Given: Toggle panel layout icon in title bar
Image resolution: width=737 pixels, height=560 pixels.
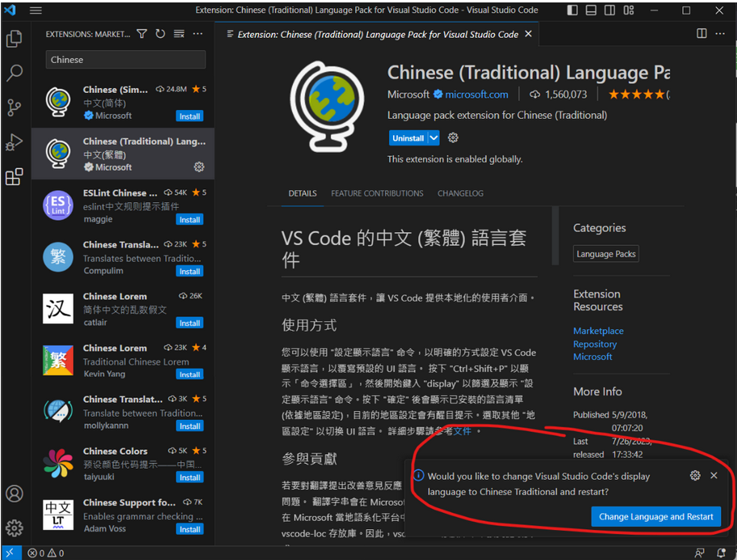Looking at the screenshot, I should click(591, 10).
